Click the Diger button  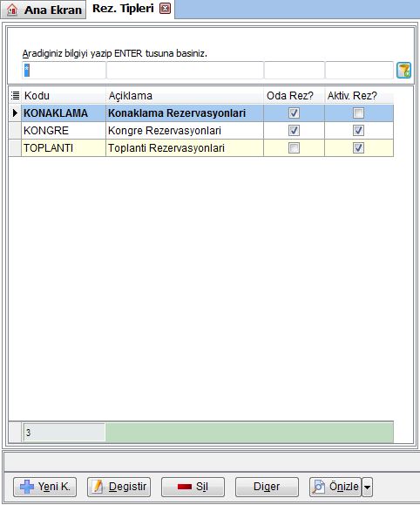point(267,487)
